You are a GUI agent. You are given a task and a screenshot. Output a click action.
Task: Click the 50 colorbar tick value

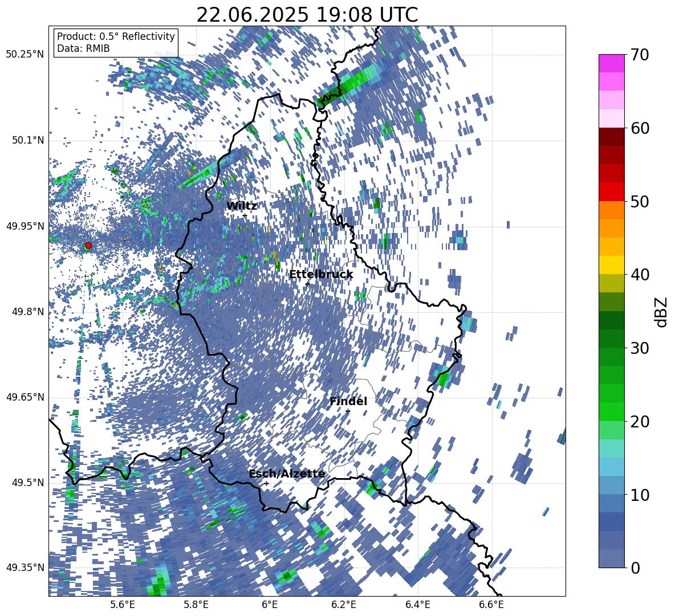640,201
